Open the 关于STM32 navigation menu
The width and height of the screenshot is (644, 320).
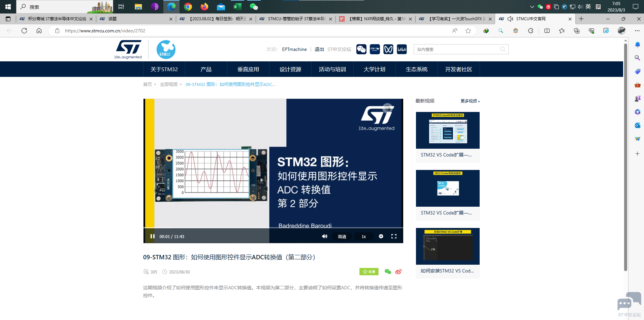(164, 69)
